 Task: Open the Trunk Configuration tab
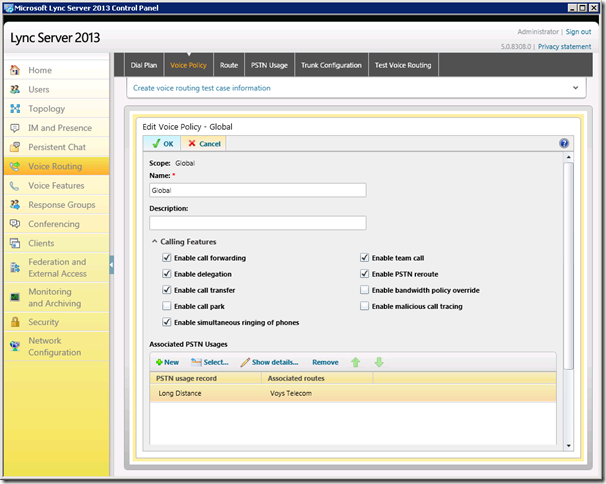tap(331, 65)
